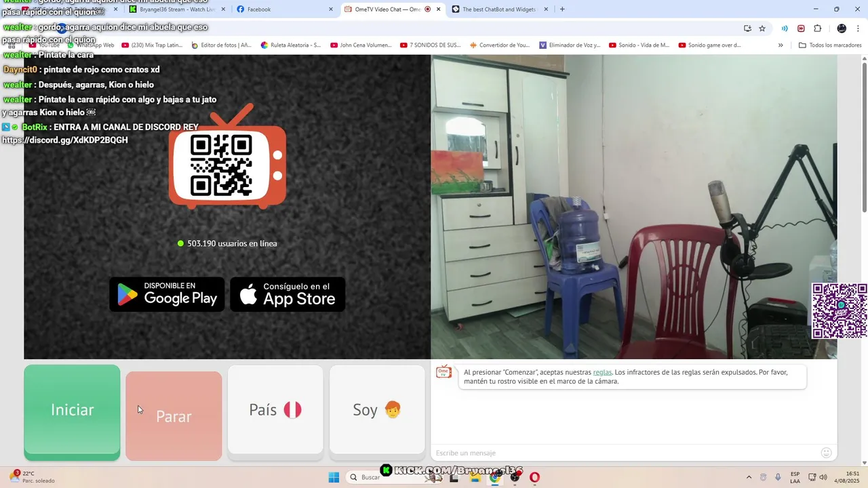The height and width of the screenshot is (488, 868).
Task: Click the 503.190 usuarios en línea text
Action: [x=232, y=243]
